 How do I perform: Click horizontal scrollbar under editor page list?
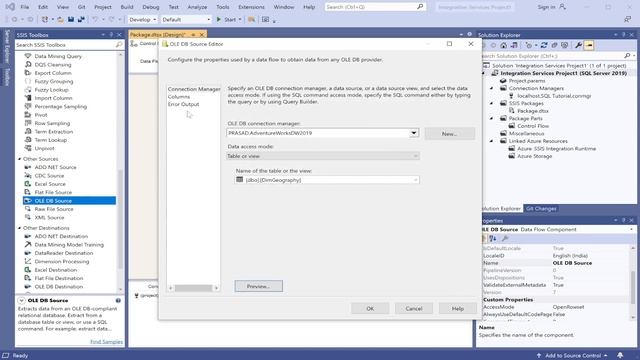point(193,288)
